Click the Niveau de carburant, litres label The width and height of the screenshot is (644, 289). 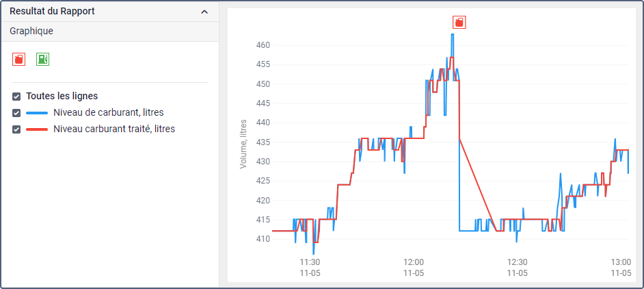pyautogui.click(x=109, y=112)
